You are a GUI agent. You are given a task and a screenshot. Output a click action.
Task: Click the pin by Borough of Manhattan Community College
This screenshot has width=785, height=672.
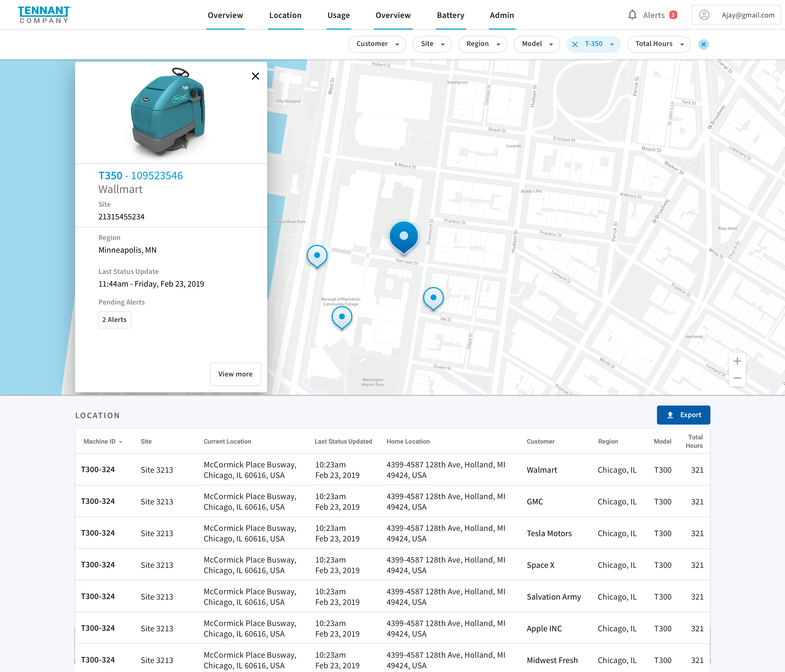342,318
